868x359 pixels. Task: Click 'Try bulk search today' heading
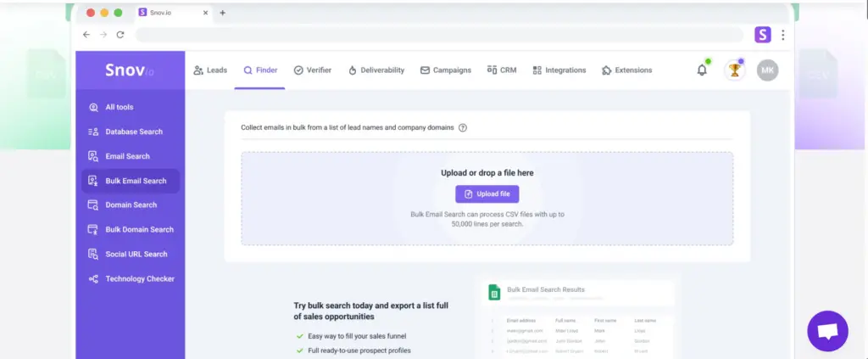click(371, 311)
